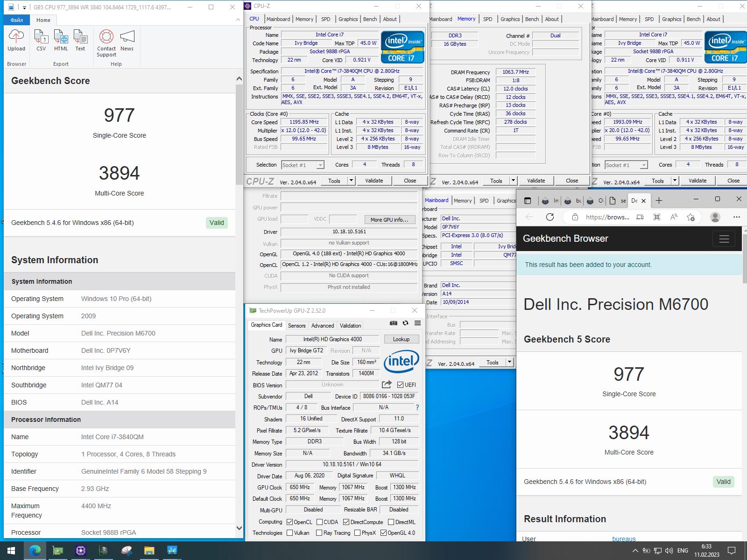Viewport: 747px width, 560px height.
Task: Switch to the Файл tab in Geekbench
Action: pyautogui.click(x=16, y=20)
